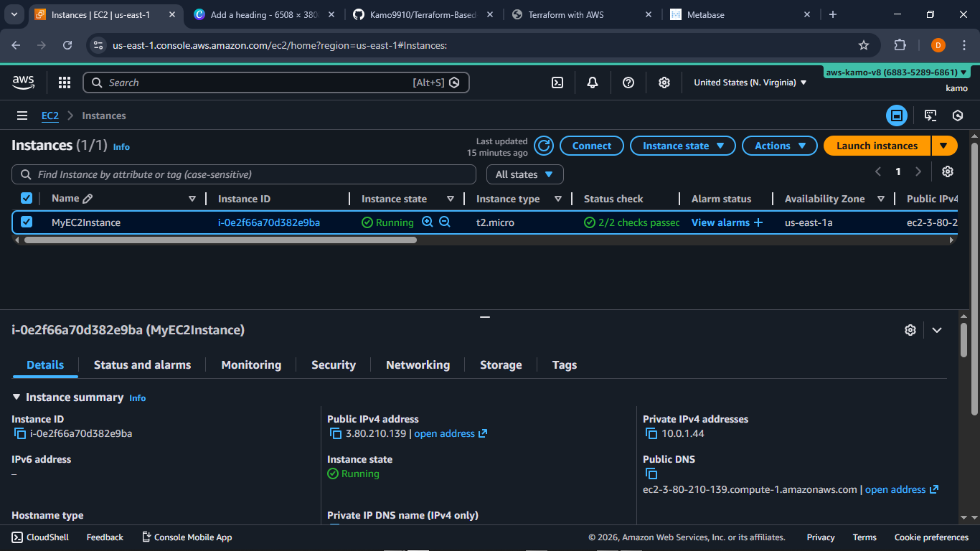Viewport: 980px width, 551px height.
Task: Click the instance ID link in table
Action: point(269,222)
